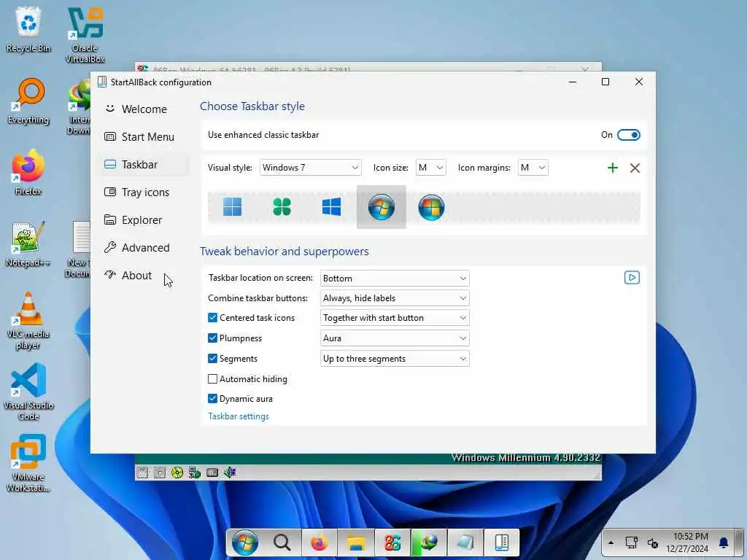Disable the Segments checkbox

[212, 359]
